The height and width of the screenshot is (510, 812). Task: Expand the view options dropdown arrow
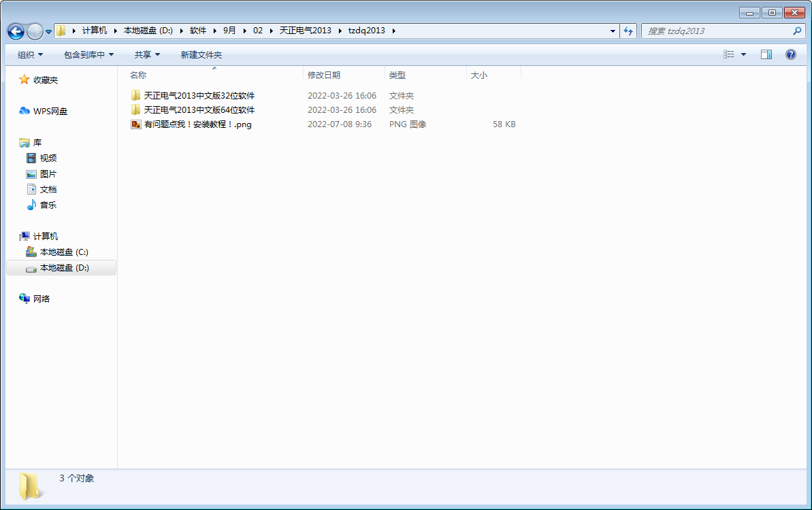pos(744,54)
